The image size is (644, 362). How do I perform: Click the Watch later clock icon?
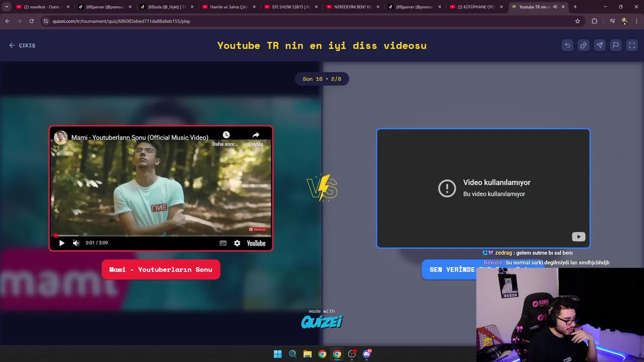pyautogui.click(x=226, y=135)
